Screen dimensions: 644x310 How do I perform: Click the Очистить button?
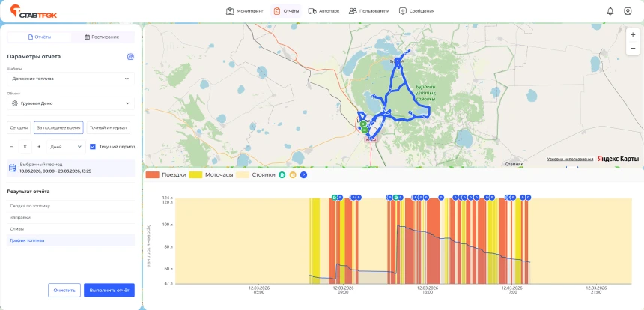pos(64,290)
